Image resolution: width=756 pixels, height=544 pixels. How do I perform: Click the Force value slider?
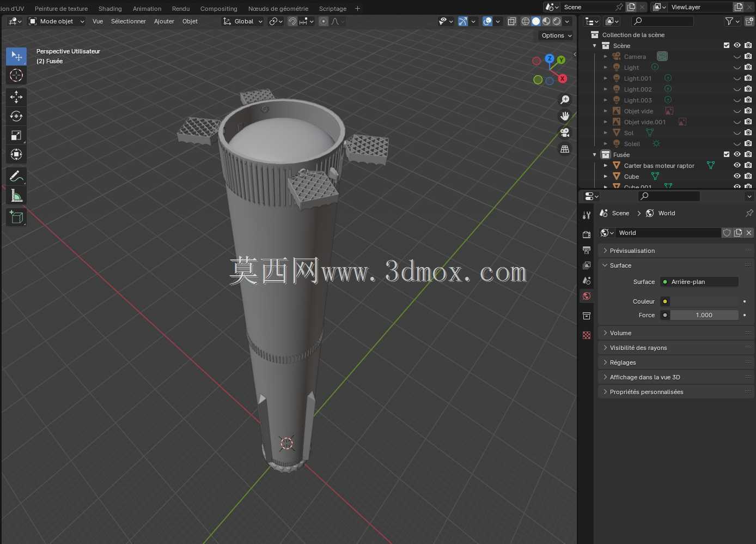pos(704,315)
